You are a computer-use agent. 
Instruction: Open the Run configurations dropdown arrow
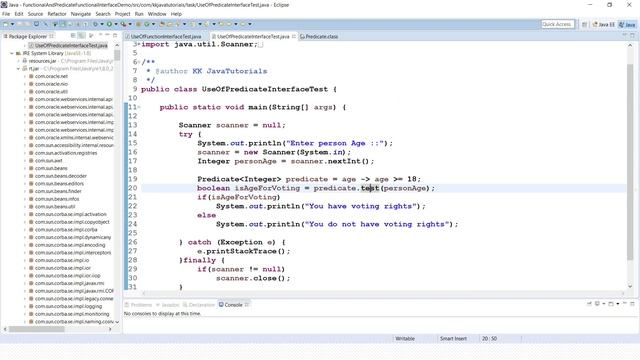click(x=116, y=24)
